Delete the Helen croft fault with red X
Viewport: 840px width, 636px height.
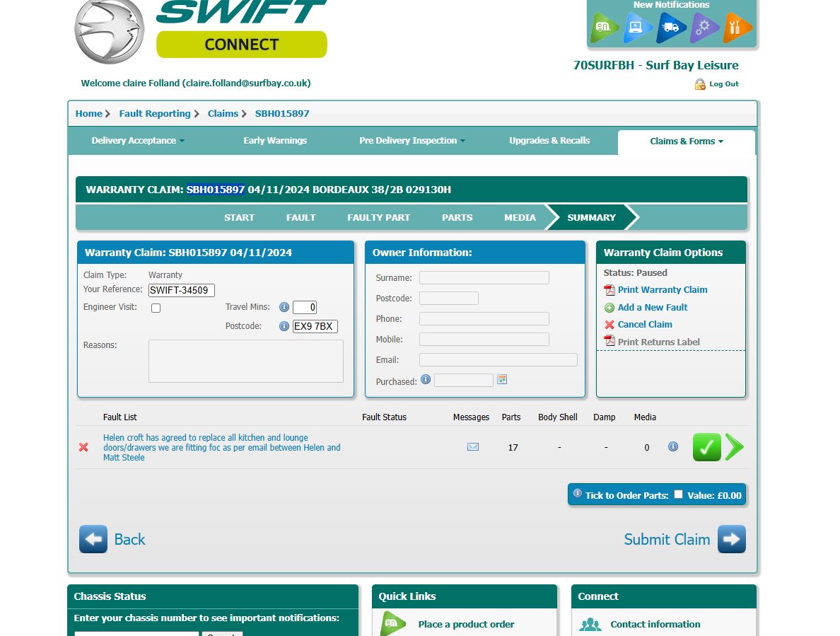(83, 447)
